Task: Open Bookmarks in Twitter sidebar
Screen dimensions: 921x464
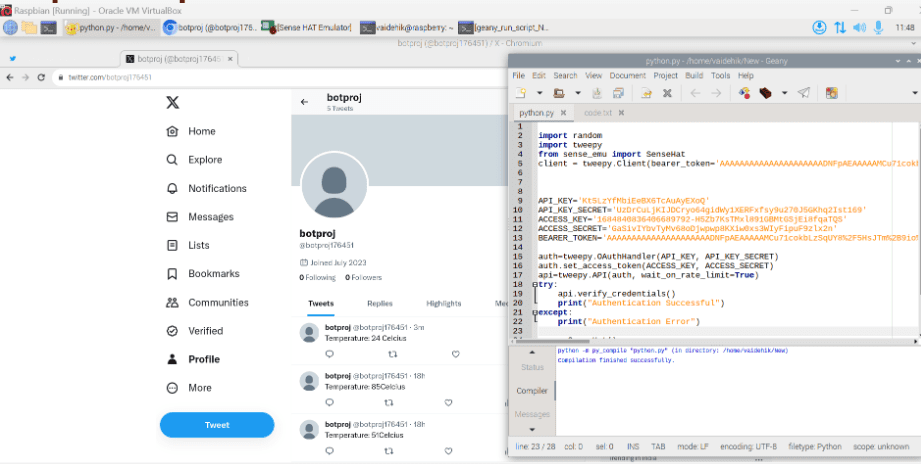Action: click(x=203, y=274)
